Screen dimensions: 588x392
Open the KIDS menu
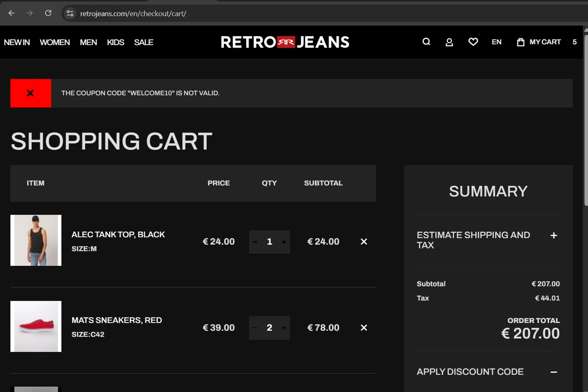[116, 42]
